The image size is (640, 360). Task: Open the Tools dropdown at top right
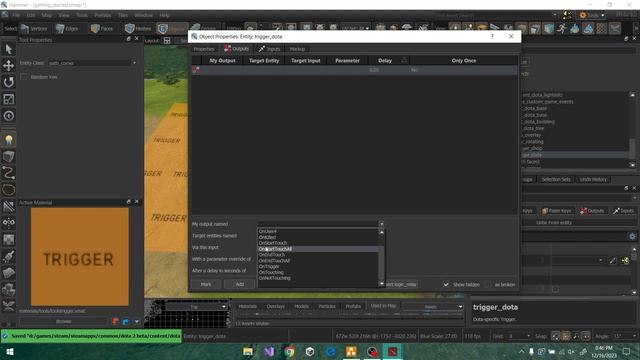click(x=592, y=15)
